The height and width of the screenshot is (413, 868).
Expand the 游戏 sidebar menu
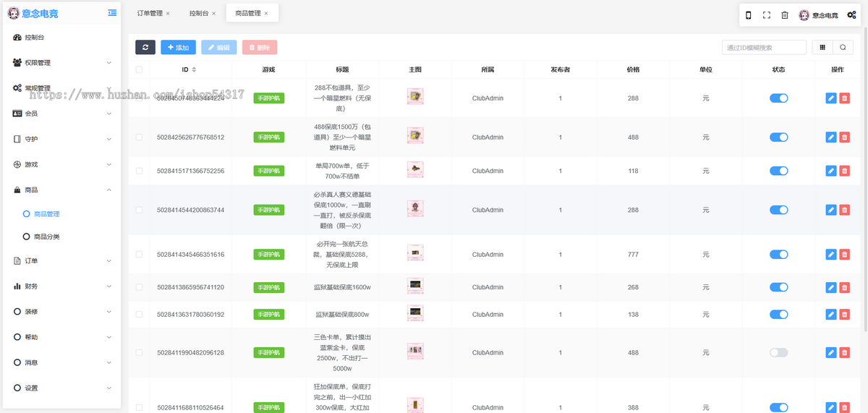point(62,164)
